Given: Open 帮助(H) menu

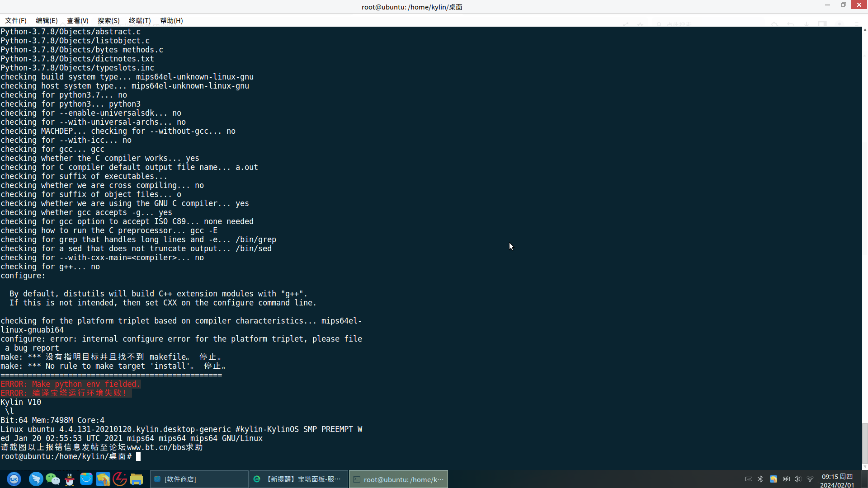Looking at the screenshot, I should 172,20.
